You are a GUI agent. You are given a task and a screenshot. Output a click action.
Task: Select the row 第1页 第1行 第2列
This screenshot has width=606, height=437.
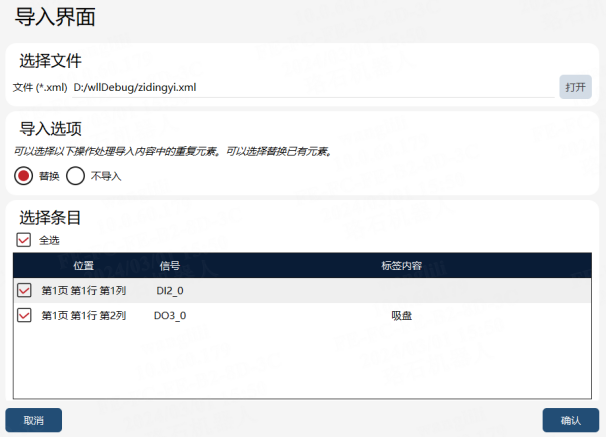click(x=302, y=315)
